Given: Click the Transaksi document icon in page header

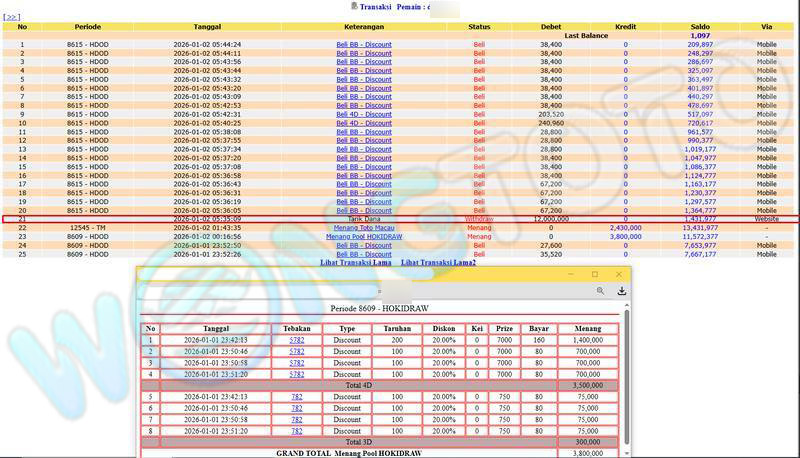Looking at the screenshot, I should click(x=353, y=6).
